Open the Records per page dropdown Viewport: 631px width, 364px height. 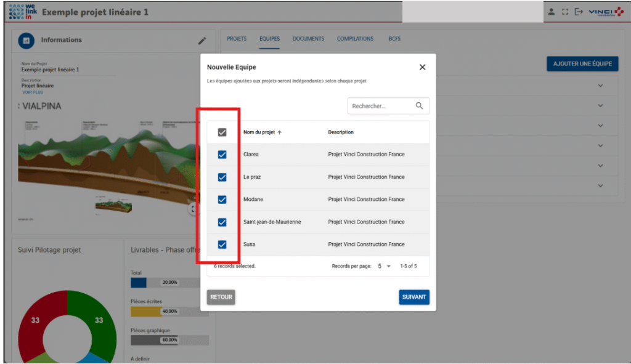(x=384, y=266)
